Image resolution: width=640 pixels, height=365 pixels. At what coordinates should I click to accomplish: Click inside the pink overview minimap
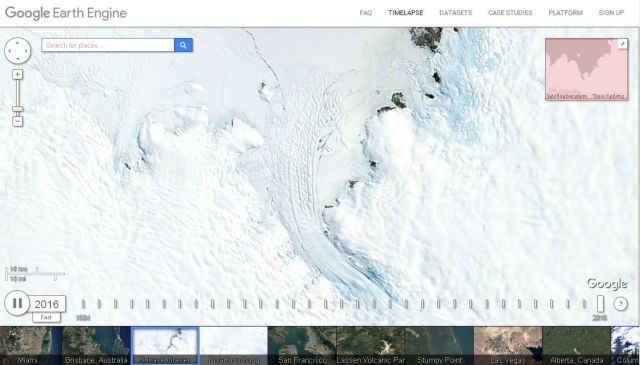(587, 69)
